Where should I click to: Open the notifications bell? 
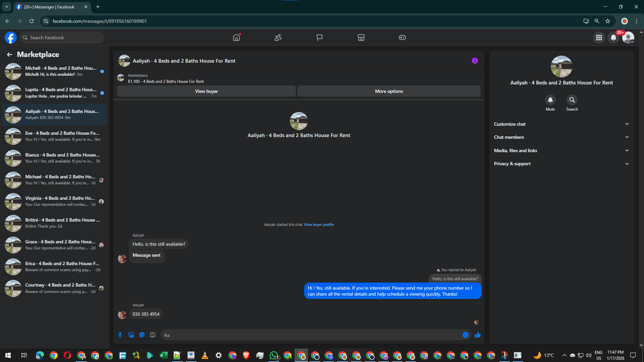613,38
